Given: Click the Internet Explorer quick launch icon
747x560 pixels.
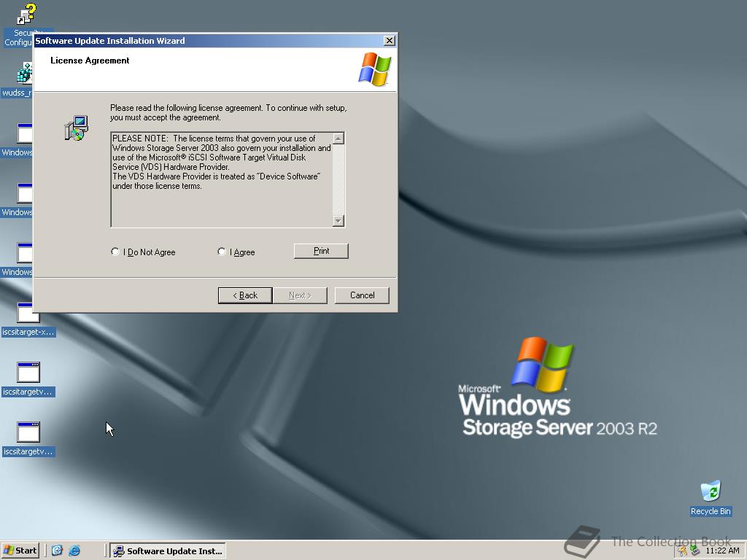Looking at the screenshot, I should [74, 551].
